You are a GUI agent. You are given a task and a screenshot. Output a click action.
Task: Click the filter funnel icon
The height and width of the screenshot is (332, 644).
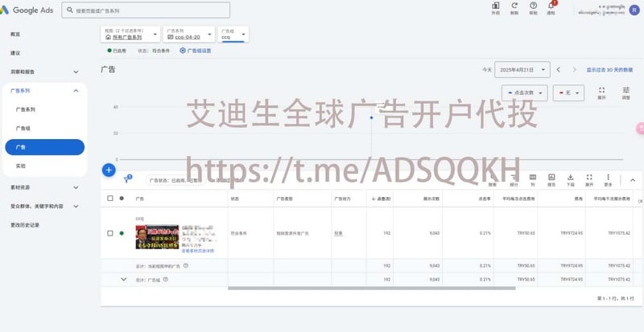pos(127,179)
